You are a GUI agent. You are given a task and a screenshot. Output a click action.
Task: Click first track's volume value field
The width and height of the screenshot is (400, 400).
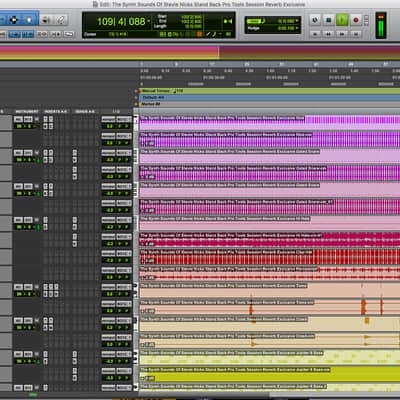pyautogui.click(x=109, y=126)
